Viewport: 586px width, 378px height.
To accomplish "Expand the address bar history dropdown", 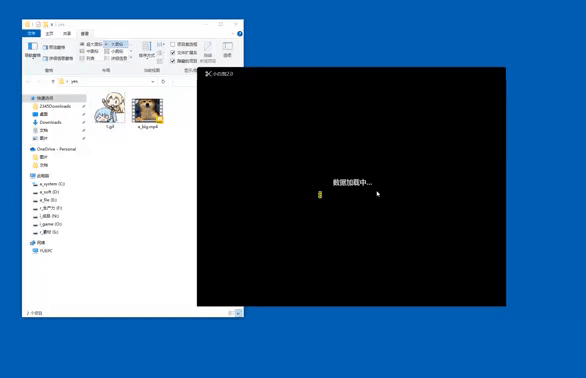I will tap(152, 82).
